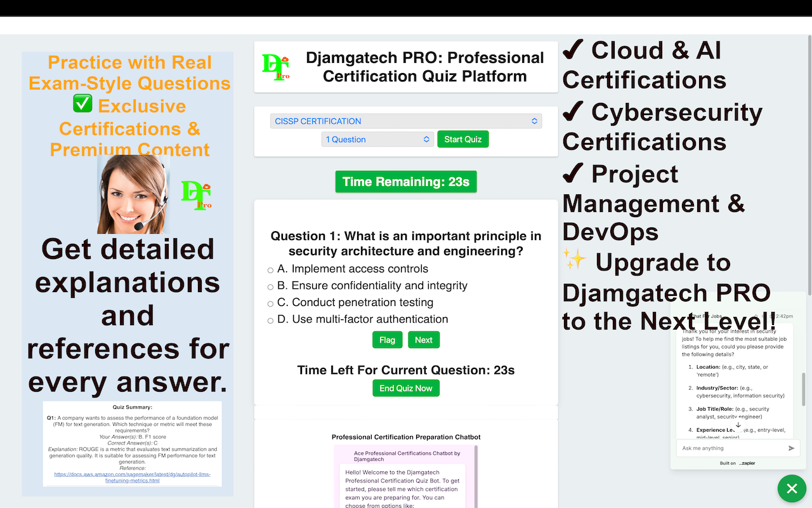This screenshot has height=508, width=812.
Task: Click 'Professional Certification Preparation Chatbot' heading
Action: [x=406, y=437]
